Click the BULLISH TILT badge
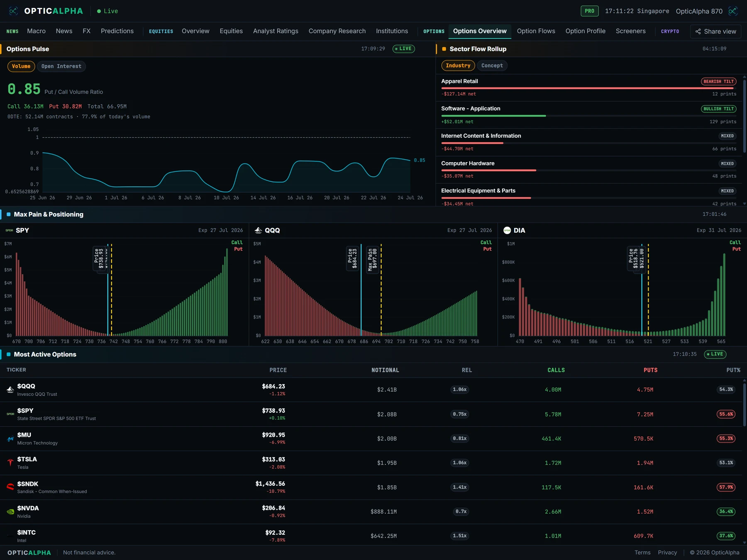Image resolution: width=747 pixels, height=560 pixels. (718, 109)
